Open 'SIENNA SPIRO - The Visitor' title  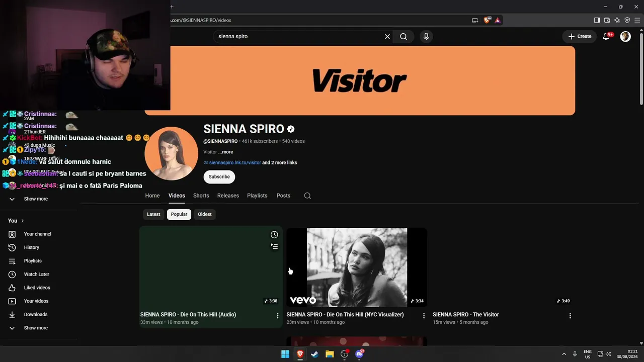[466, 315]
